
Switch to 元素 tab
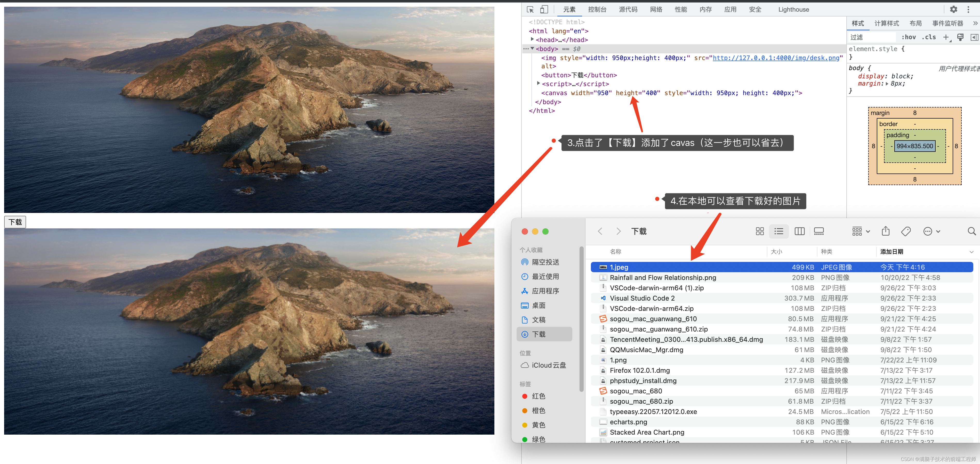coord(569,10)
